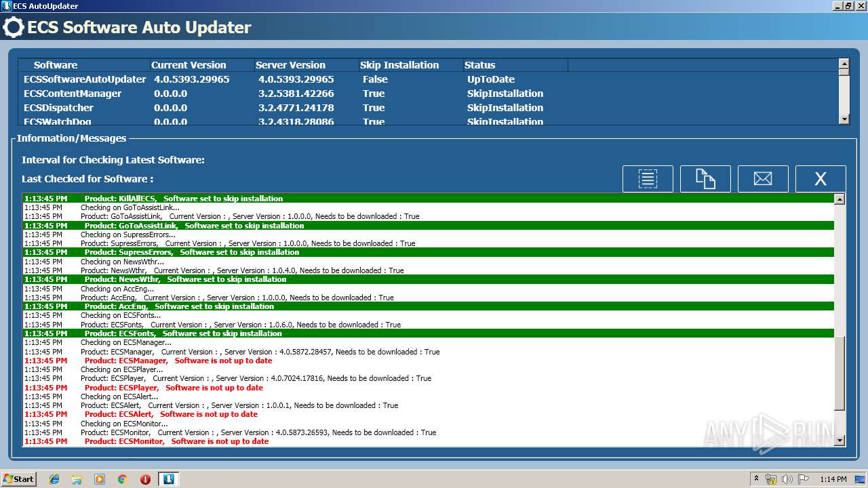868x488 pixels.
Task: Open the file explorer taskbar icon
Action: coord(77,479)
